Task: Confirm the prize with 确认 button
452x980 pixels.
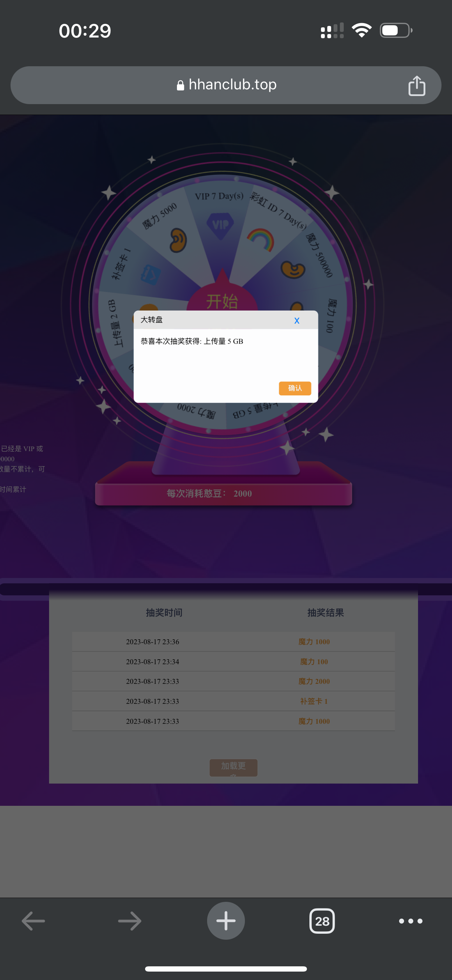Action: [x=295, y=388]
